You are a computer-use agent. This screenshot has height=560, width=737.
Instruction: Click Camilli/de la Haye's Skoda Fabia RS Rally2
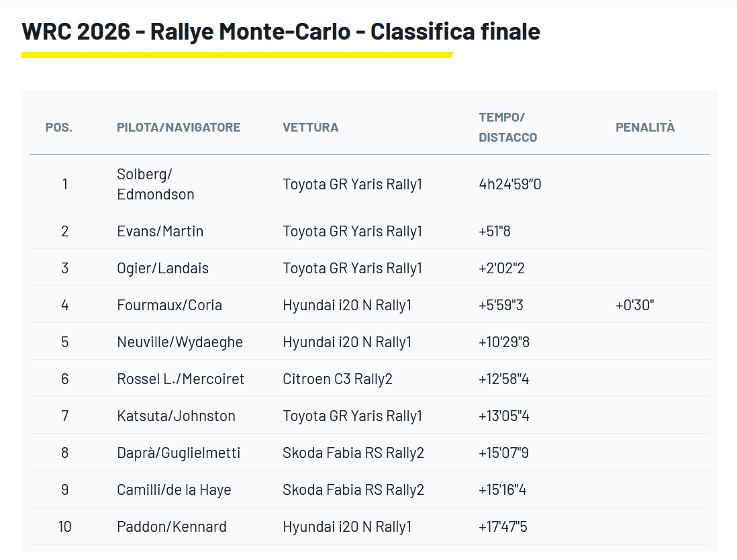[x=353, y=489]
